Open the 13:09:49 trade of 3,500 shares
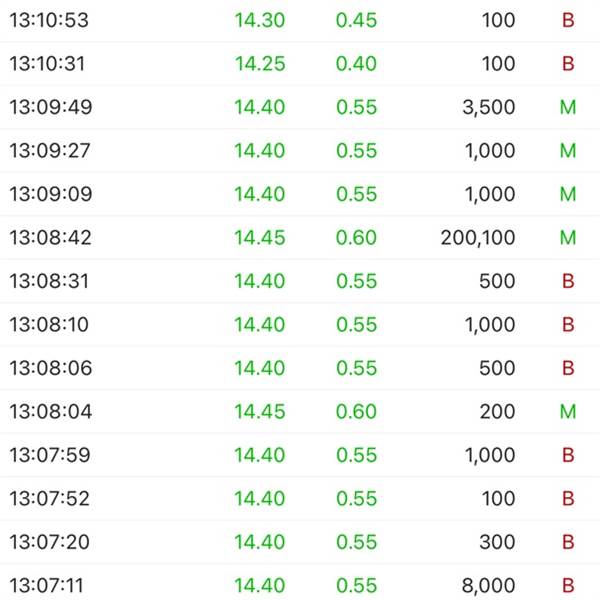 (x=300, y=107)
